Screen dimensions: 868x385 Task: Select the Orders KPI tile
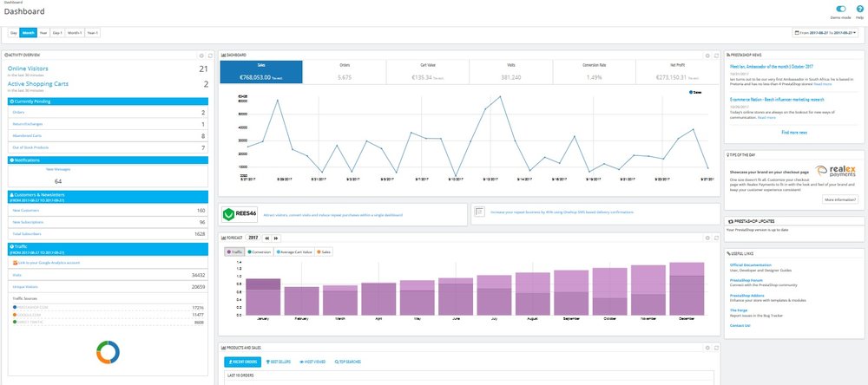[344, 72]
